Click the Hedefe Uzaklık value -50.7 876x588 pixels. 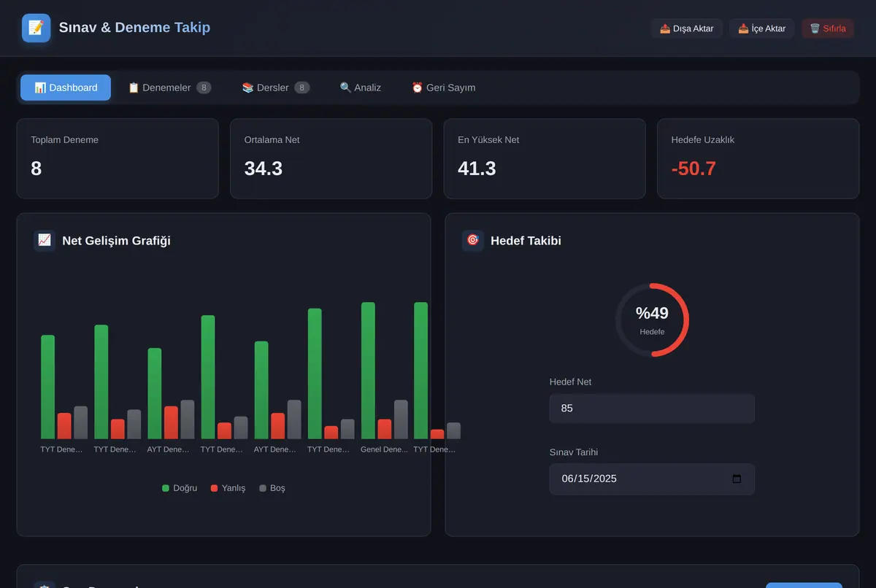point(693,169)
